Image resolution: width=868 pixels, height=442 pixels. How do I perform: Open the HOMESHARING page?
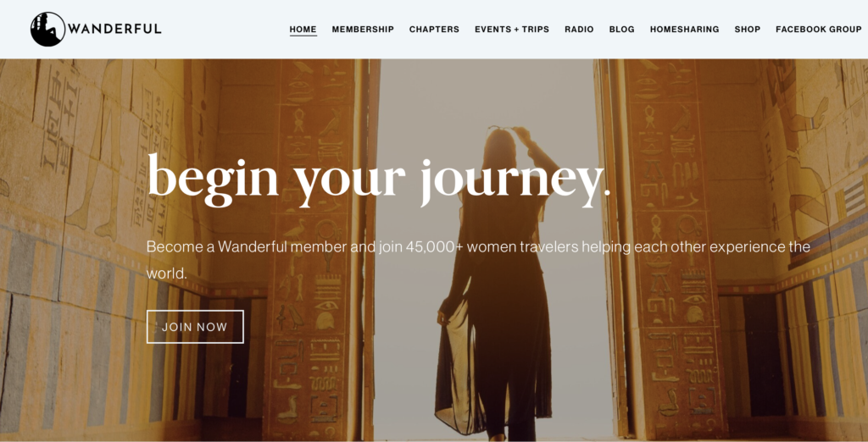coord(684,30)
